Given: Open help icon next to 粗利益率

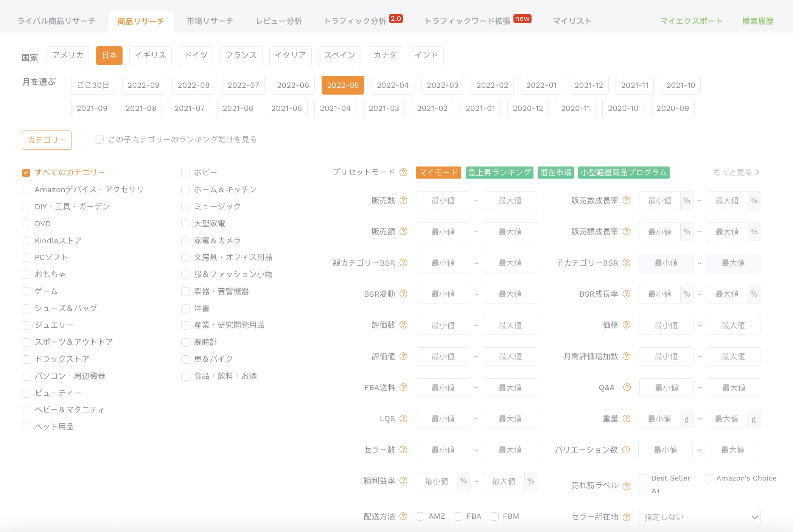Looking at the screenshot, I should pos(403,481).
